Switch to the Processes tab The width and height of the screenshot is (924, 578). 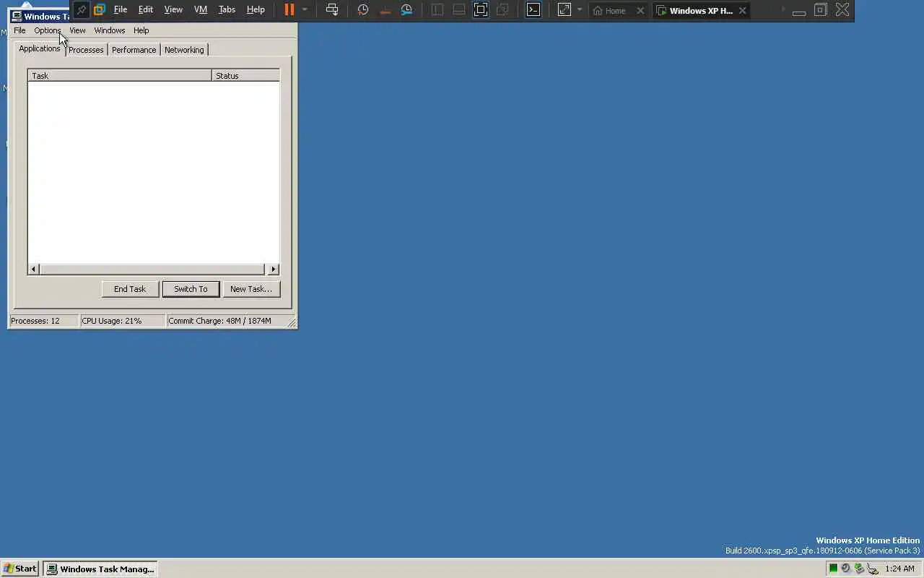tap(86, 50)
